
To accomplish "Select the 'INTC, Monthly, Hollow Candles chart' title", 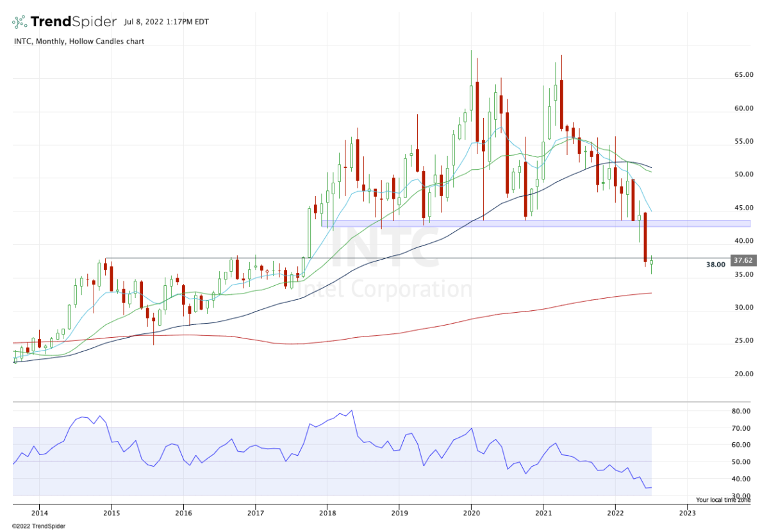I will (x=79, y=41).
